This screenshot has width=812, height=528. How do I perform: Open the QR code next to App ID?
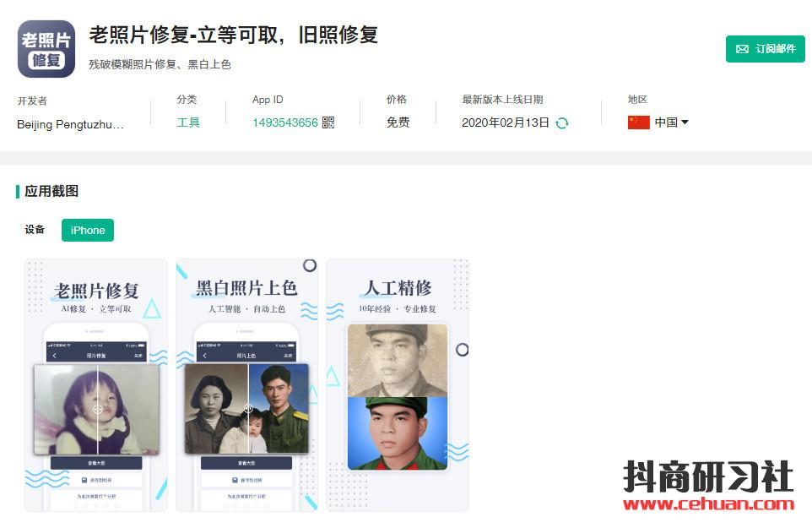tap(328, 122)
